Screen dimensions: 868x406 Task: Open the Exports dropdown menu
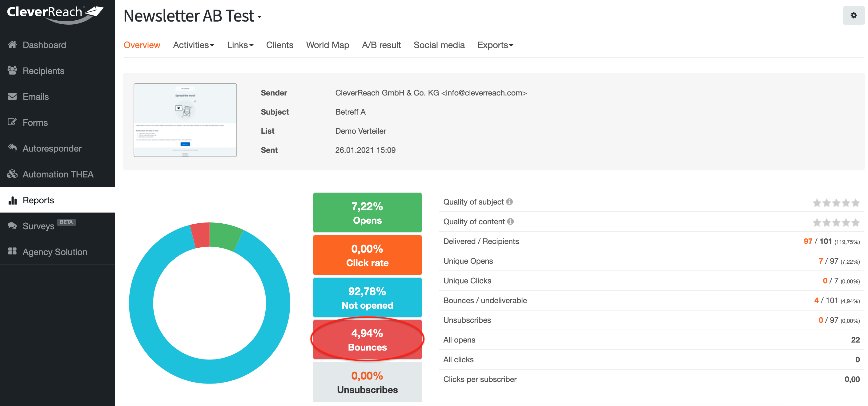495,45
